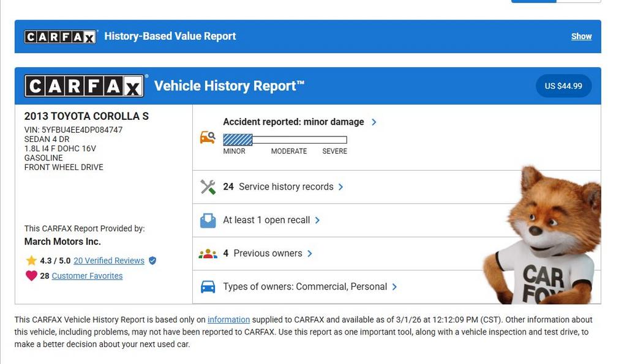Viewport: 627px width, 364px height.
Task: Expand the types of owners chevron
Action: (x=394, y=286)
